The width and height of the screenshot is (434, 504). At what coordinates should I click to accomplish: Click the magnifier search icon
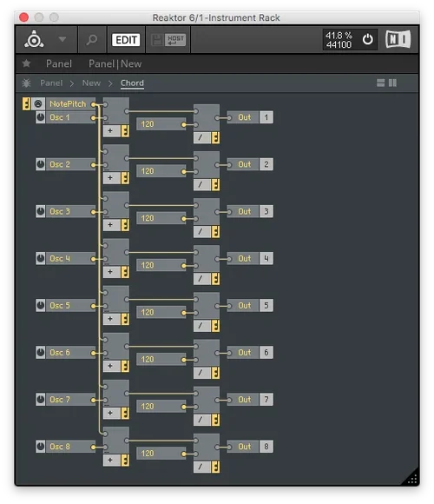click(x=92, y=39)
